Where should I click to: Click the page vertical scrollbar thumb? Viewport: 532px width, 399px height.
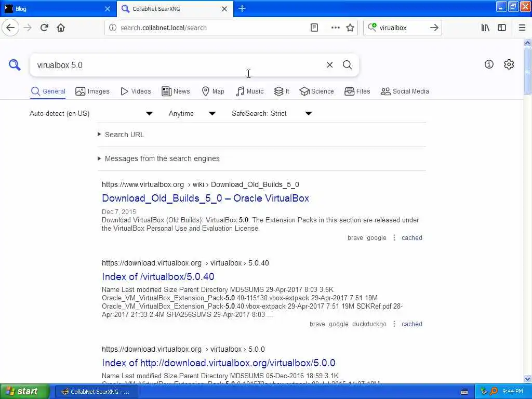527,71
